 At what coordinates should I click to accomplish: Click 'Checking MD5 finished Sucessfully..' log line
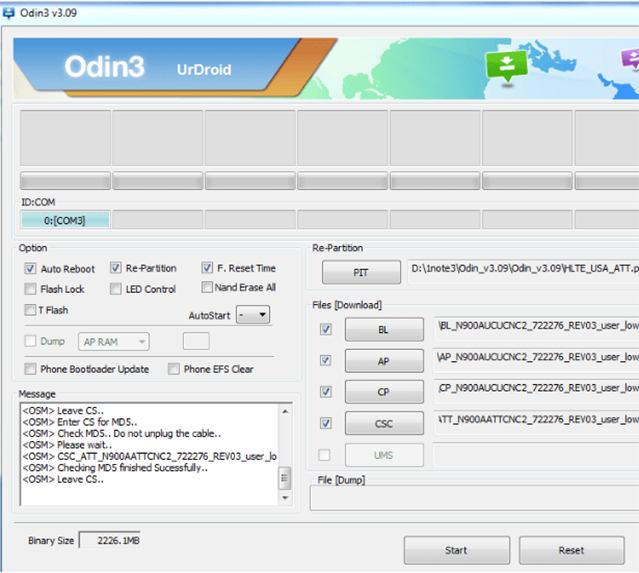(115, 467)
